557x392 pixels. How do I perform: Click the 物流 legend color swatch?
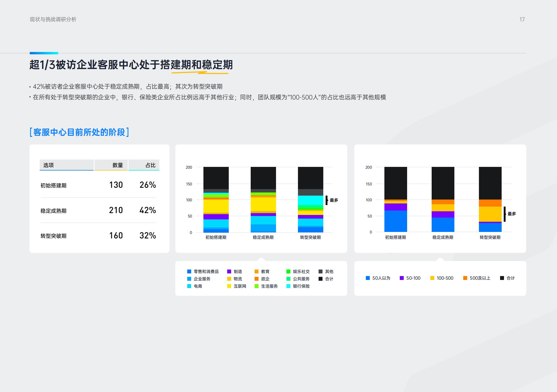pyautogui.click(x=229, y=279)
